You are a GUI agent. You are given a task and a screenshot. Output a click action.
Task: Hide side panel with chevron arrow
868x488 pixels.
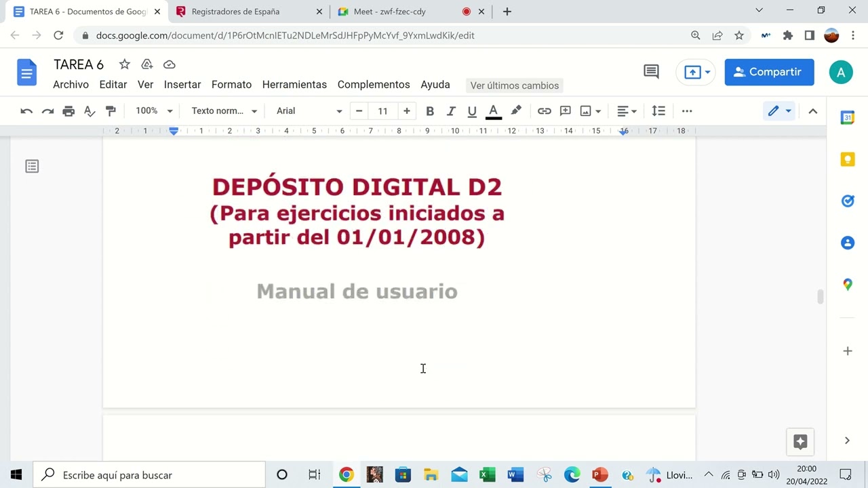pyautogui.click(x=847, y=441)
